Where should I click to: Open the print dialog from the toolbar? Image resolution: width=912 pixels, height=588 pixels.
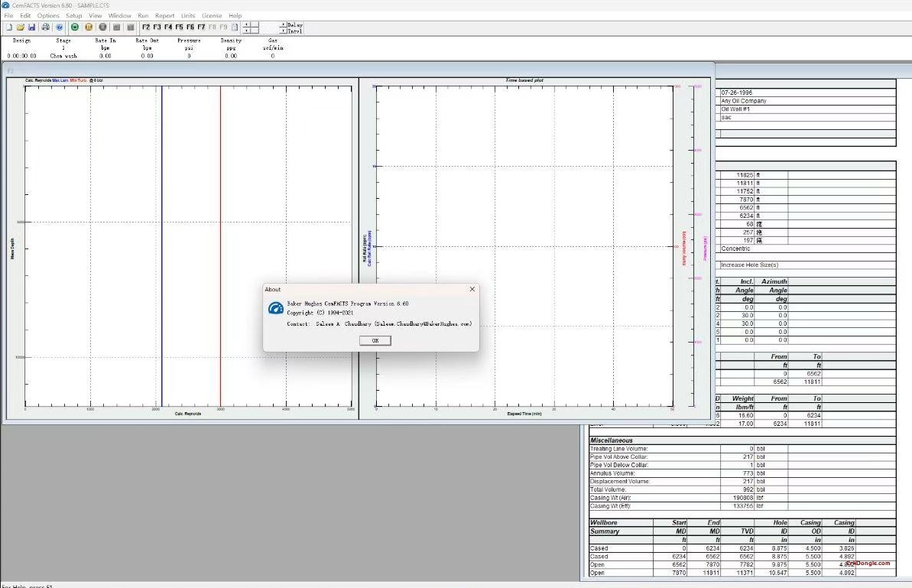click(x=46, y=27)
